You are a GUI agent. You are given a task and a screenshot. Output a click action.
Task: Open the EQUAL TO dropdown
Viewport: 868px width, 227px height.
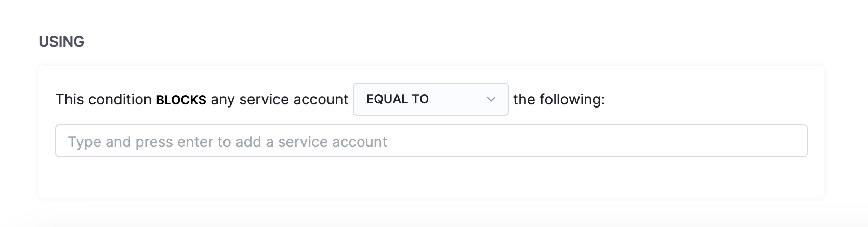(430, 99)
